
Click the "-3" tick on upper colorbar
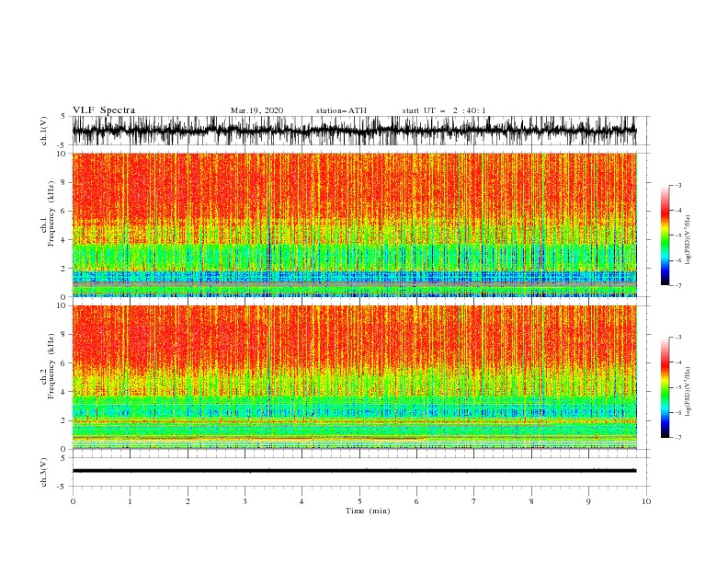point(677,186)
